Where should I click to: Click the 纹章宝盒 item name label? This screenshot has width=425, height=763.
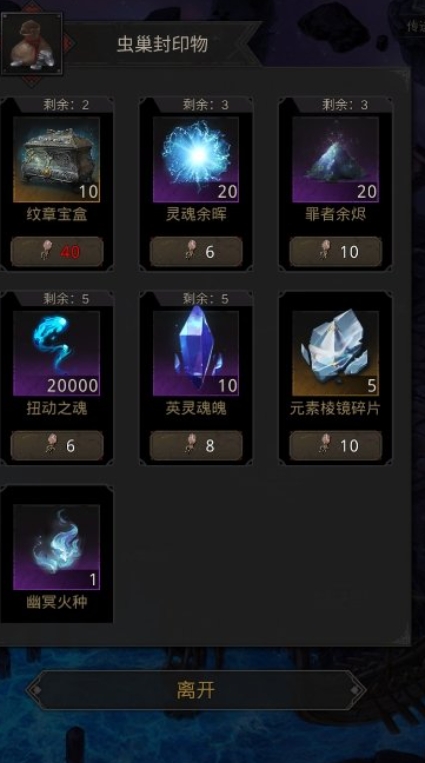coord(57,214)
